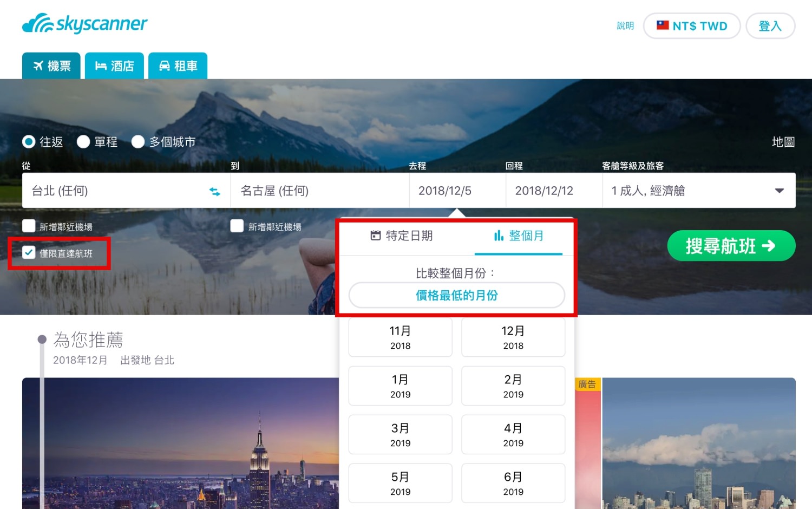Click the calendar icon beside 特定日期
Image resolution: width=812 pixels, height=509 pixels.
pyautogui.click(x=376, y=236)
